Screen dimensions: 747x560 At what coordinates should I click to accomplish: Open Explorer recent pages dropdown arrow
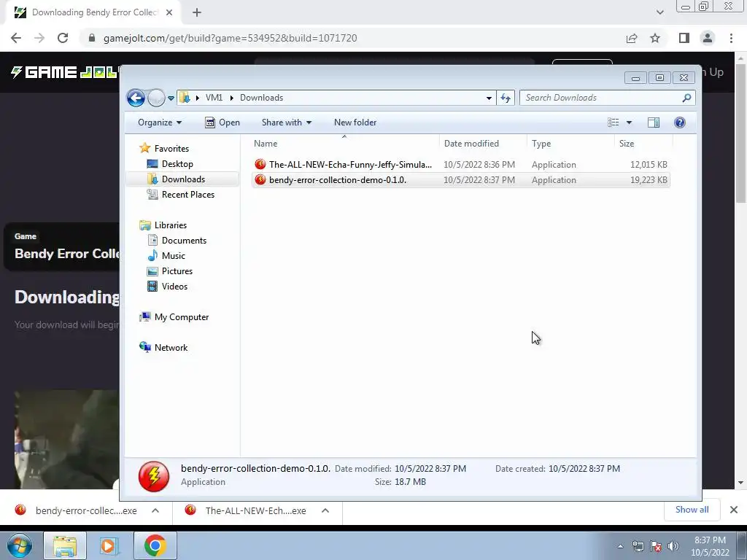point(171,98)
